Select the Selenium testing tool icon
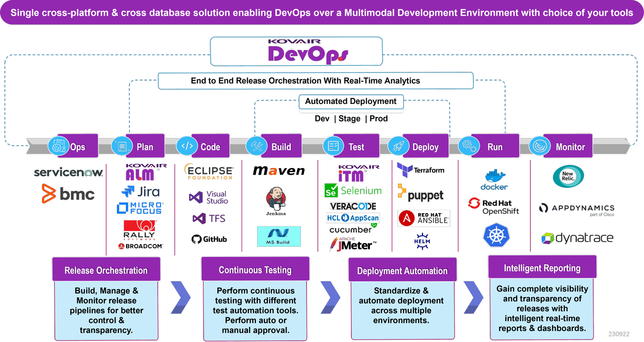Viewport: 644px width, 342px height. [x=353, y=190]
